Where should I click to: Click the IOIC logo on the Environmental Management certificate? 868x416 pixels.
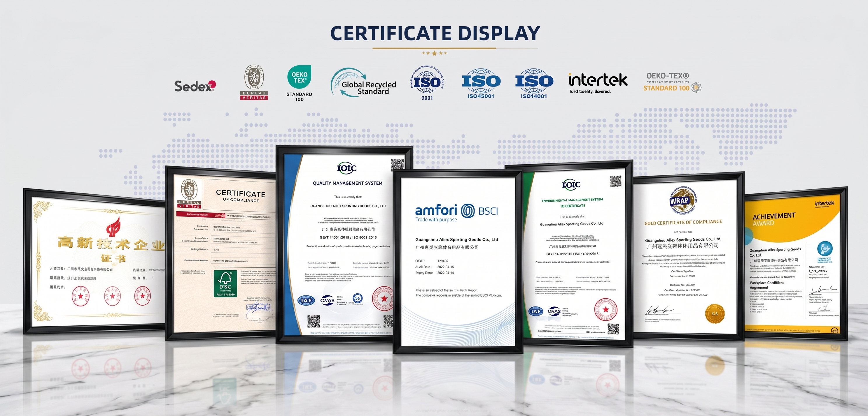click(x=571, y=184)
